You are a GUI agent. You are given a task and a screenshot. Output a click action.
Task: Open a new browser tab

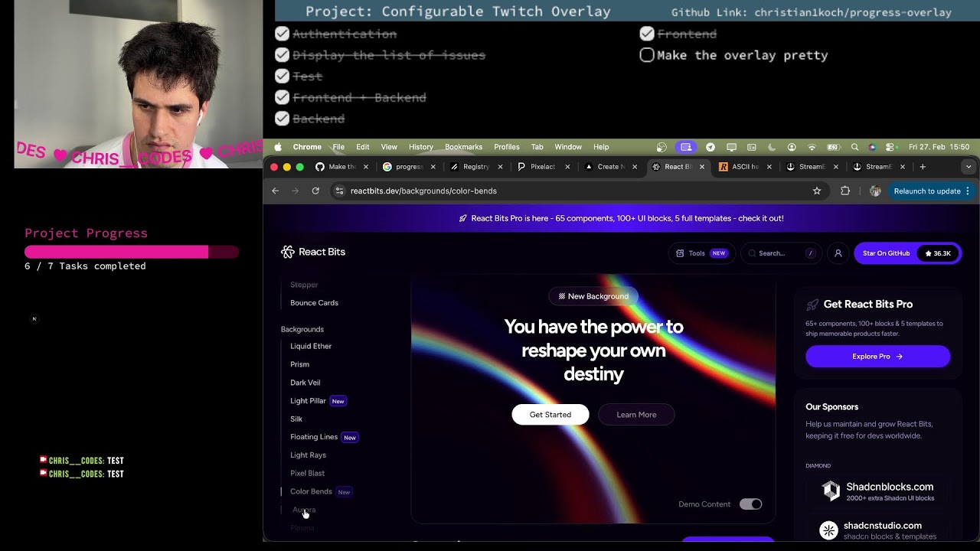coord(923,167)
